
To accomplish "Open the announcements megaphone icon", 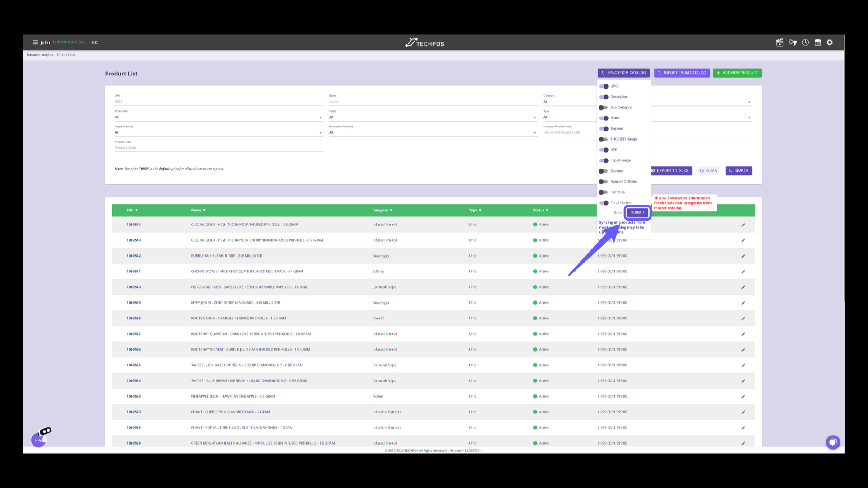I will 793,42.
